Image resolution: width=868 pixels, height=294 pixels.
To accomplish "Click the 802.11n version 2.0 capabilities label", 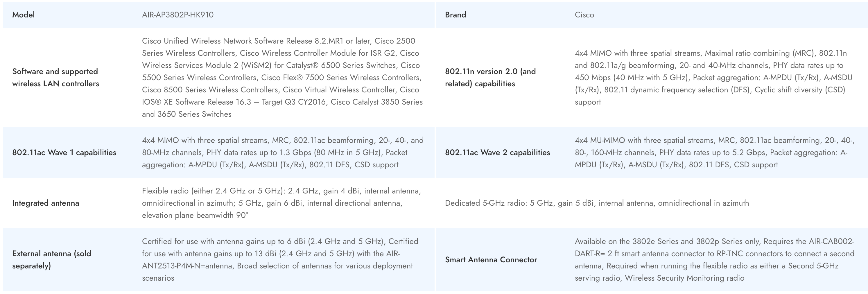I will point(490,78).
